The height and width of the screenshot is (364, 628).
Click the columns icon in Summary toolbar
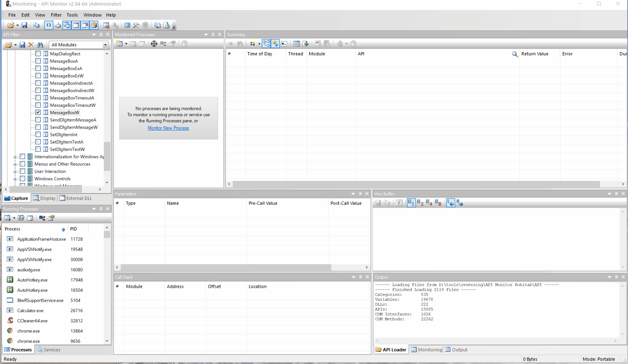pyautogui.click(x=296, y=44)
